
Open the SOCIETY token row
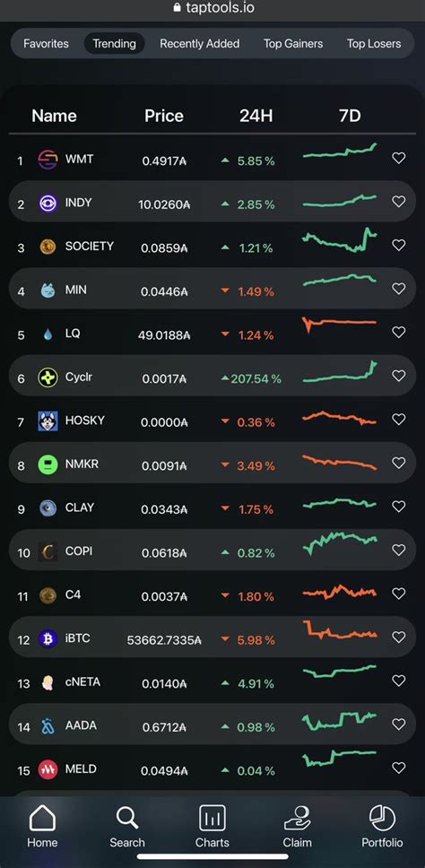212,245
